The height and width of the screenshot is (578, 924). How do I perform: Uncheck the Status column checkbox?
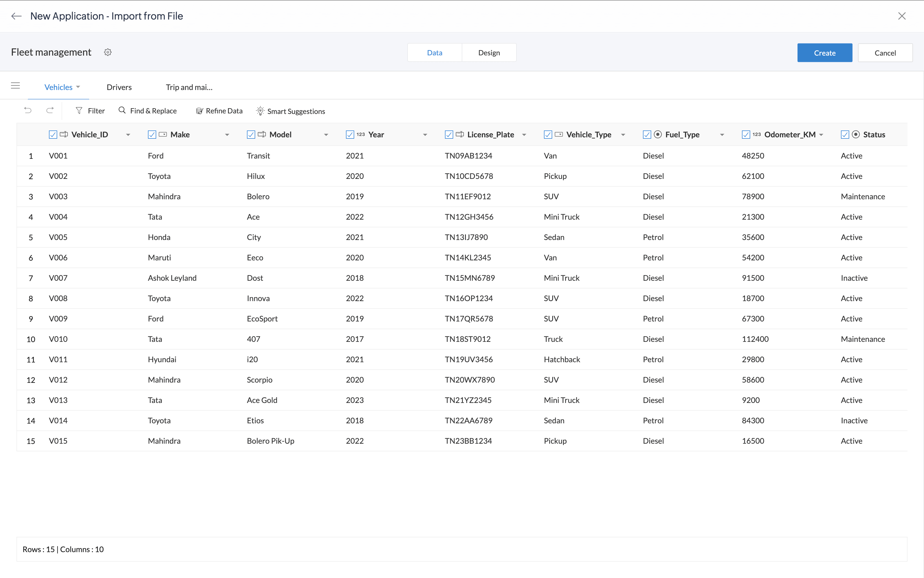(x=845, y=135)
